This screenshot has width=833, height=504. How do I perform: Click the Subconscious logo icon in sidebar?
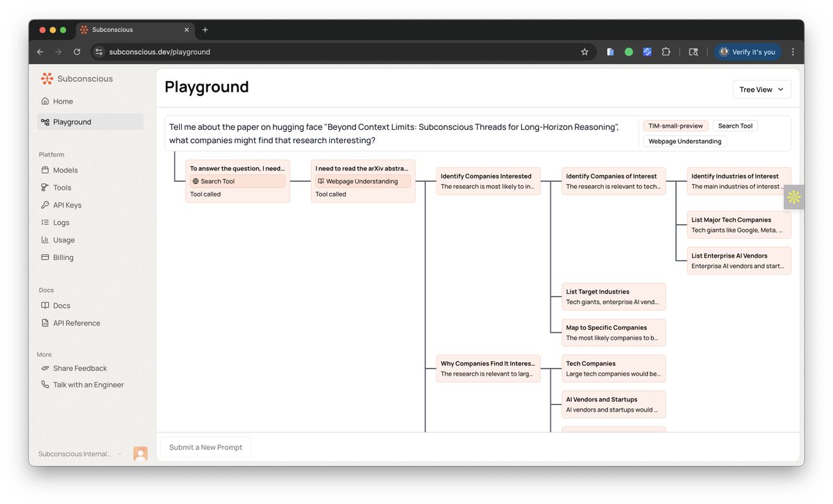(x=47, y=78)
